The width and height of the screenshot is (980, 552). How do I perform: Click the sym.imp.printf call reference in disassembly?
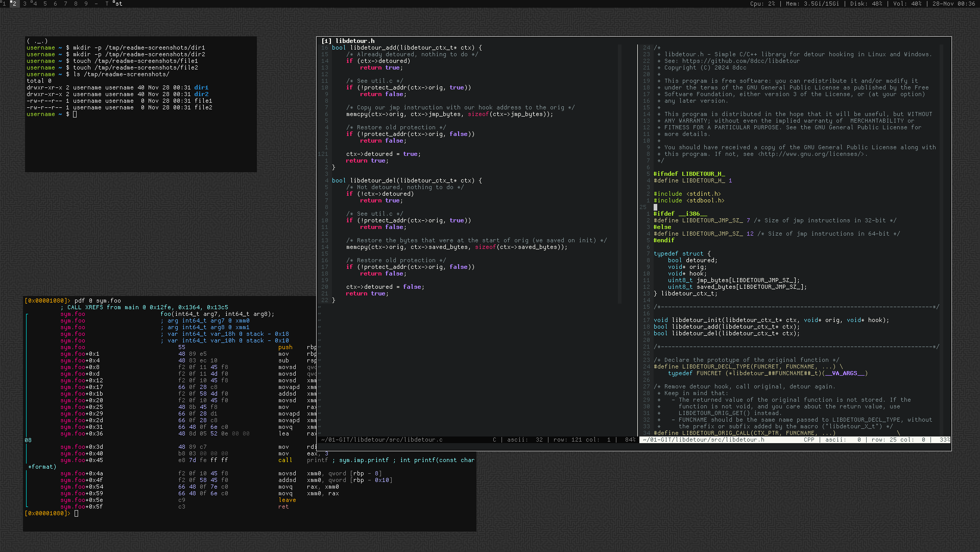pyautogui.click(x=364, y=460)
